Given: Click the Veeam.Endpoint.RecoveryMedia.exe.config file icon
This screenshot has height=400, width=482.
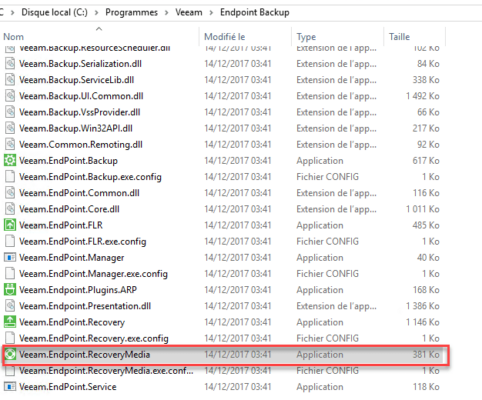Looking at the screenshot, I should coord(10,371).
